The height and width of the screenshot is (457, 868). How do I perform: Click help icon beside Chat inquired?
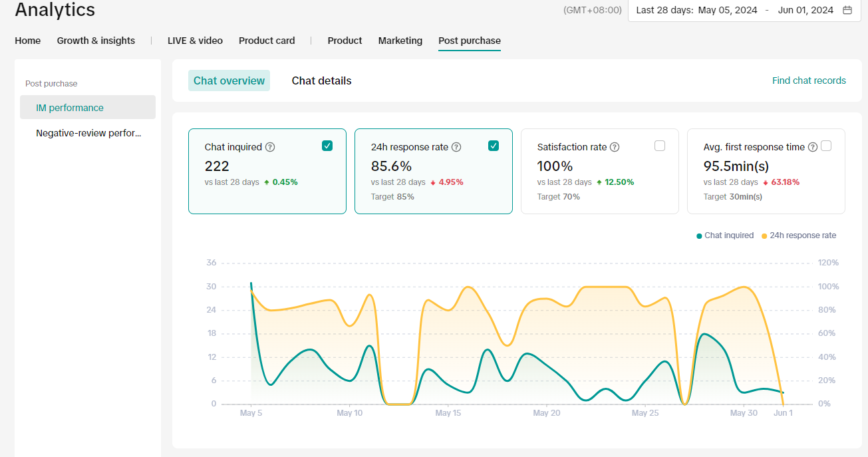click(x=269, y=147)
